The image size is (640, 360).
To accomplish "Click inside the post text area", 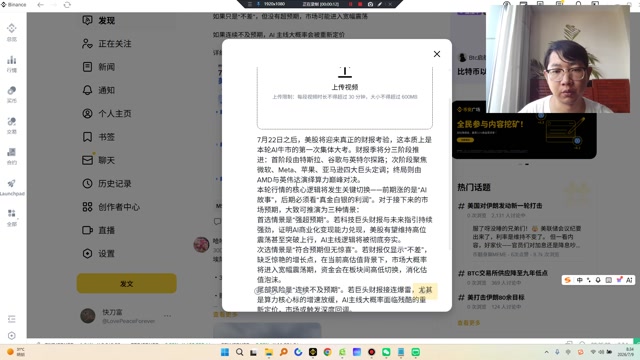I will tap(345, 224).
